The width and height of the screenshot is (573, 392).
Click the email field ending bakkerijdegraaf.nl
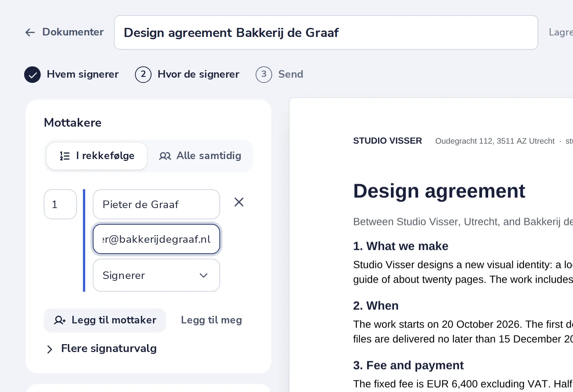156,239
